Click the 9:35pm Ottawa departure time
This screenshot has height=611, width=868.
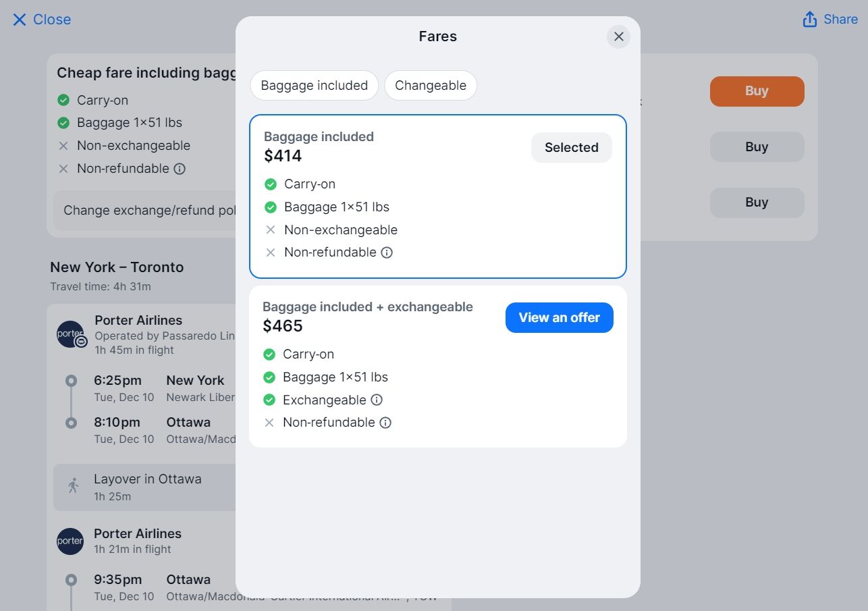point(118,580)
